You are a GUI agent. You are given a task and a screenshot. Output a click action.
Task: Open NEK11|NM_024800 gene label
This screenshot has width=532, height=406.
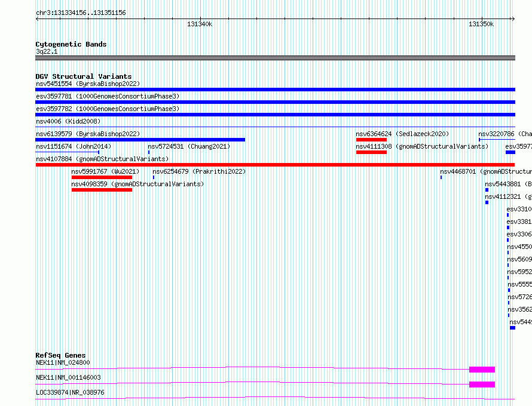[x=63, y=362]
